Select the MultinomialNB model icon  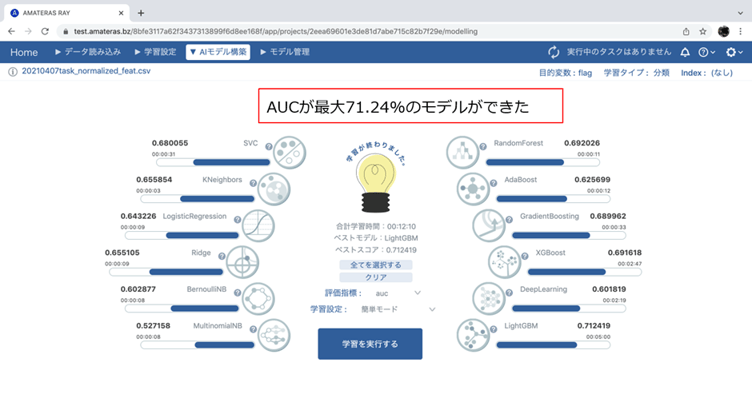point(274,335)
